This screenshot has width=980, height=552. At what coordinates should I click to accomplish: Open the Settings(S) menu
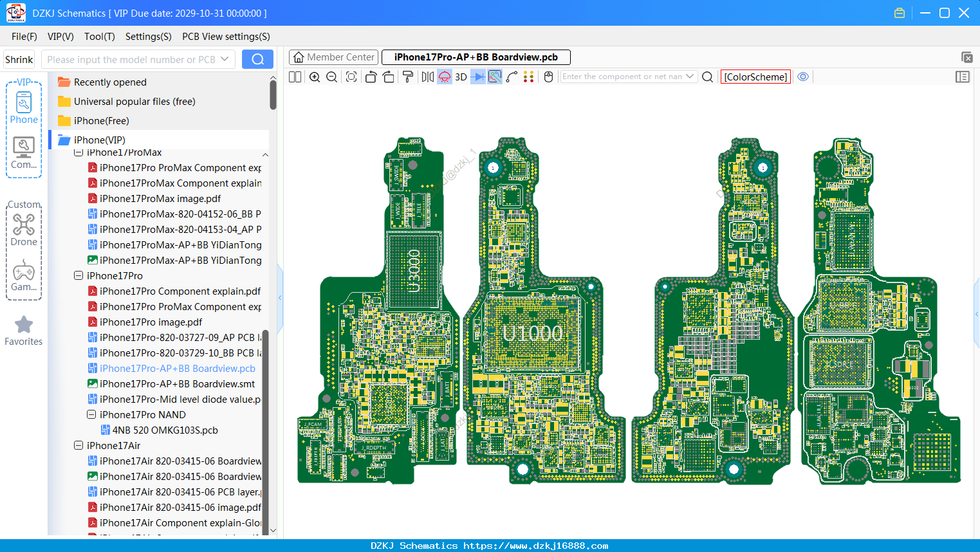click(x=149, y=37)
